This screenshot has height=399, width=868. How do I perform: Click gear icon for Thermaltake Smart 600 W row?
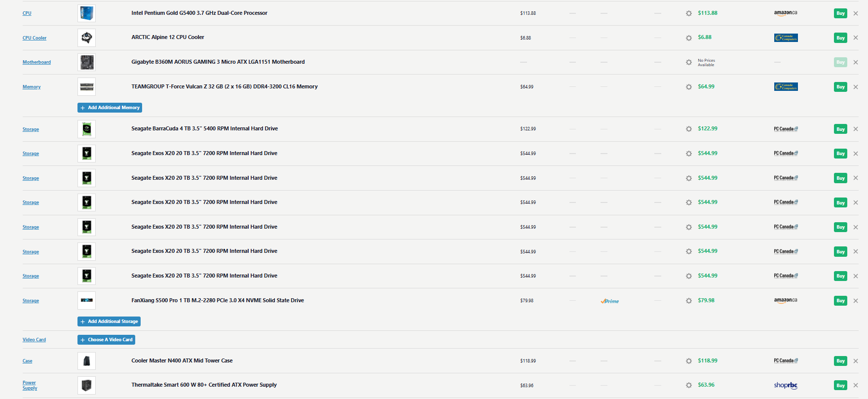tap(689, 385)
